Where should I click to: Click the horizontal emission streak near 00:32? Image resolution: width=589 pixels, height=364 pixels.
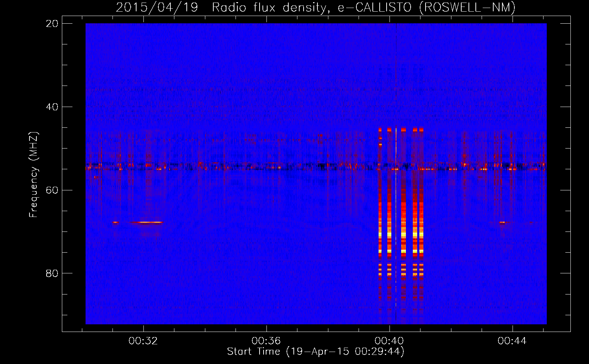[x=147, y=222]
